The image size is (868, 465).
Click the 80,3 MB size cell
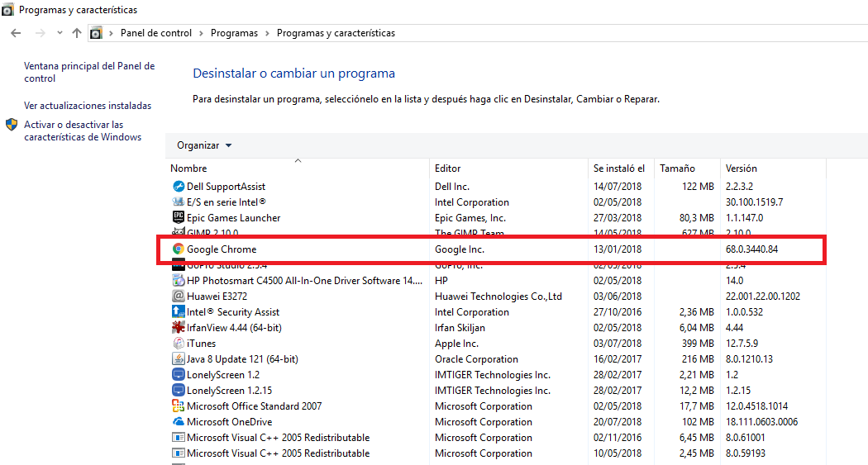[x=696, y=218]
